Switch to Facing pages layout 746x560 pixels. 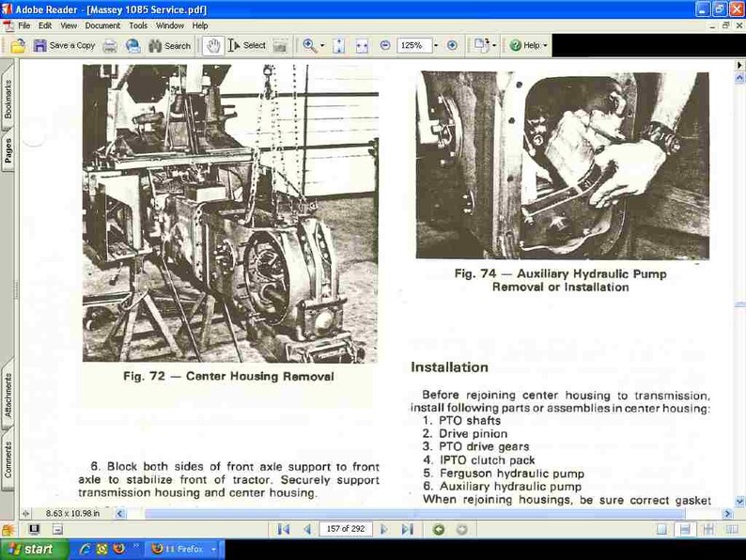click(732, 529)
